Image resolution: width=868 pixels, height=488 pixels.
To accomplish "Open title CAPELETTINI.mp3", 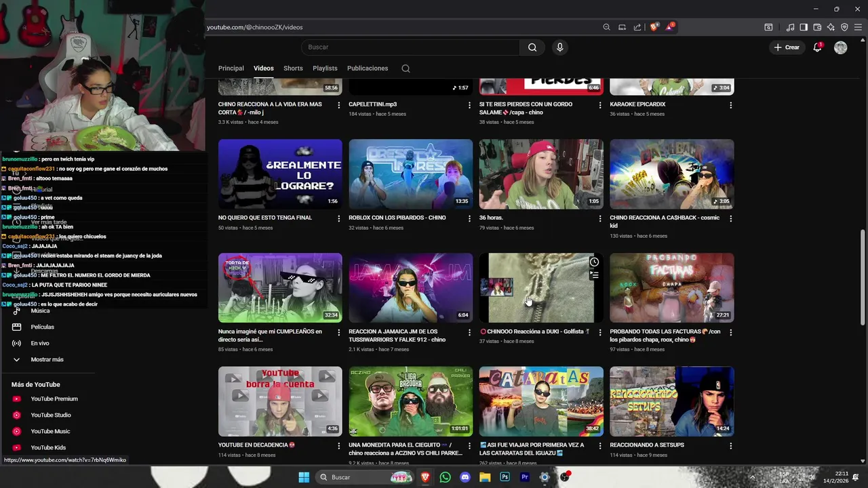I will tap(372, 104).
